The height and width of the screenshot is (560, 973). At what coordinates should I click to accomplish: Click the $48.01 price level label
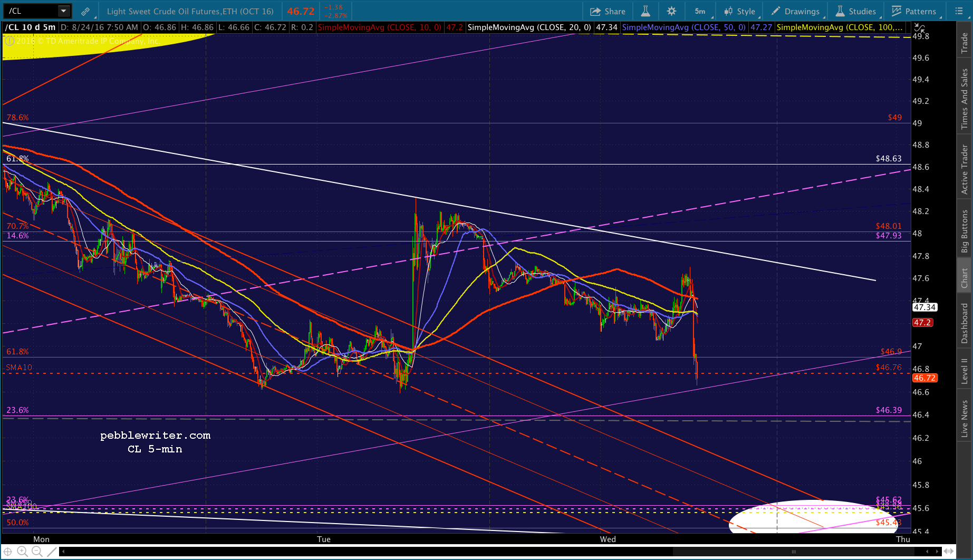(889, 226)
